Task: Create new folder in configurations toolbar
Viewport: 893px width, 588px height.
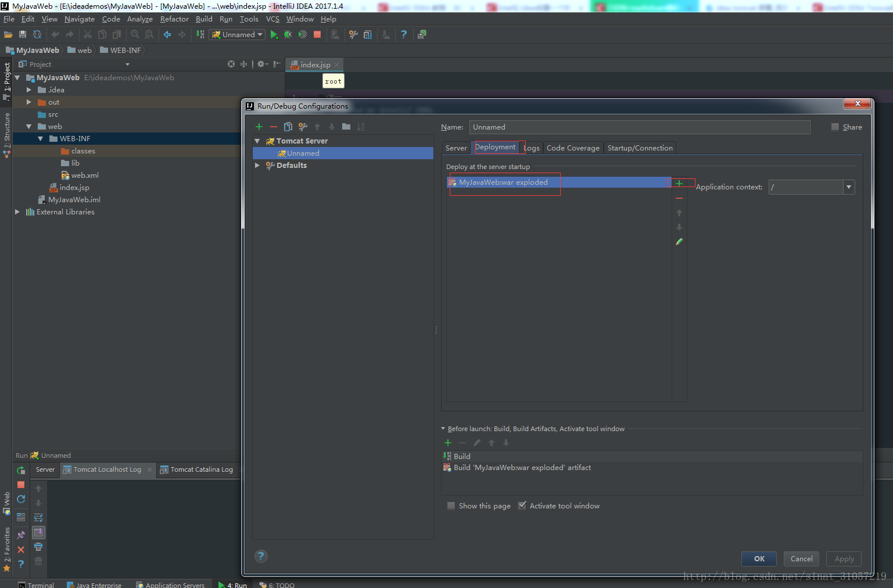Action: 346,127
